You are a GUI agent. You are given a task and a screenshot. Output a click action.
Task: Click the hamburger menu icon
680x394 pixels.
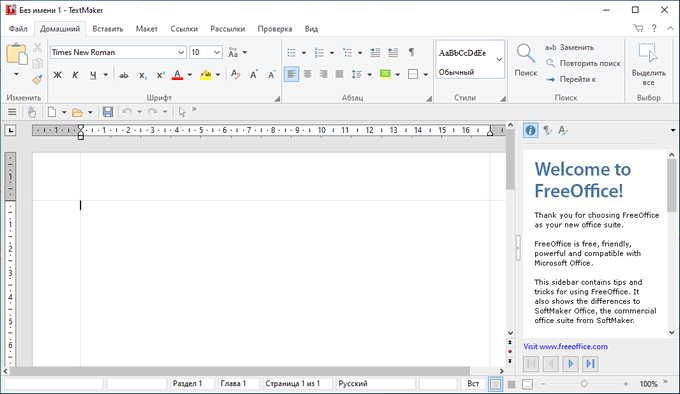12,112
